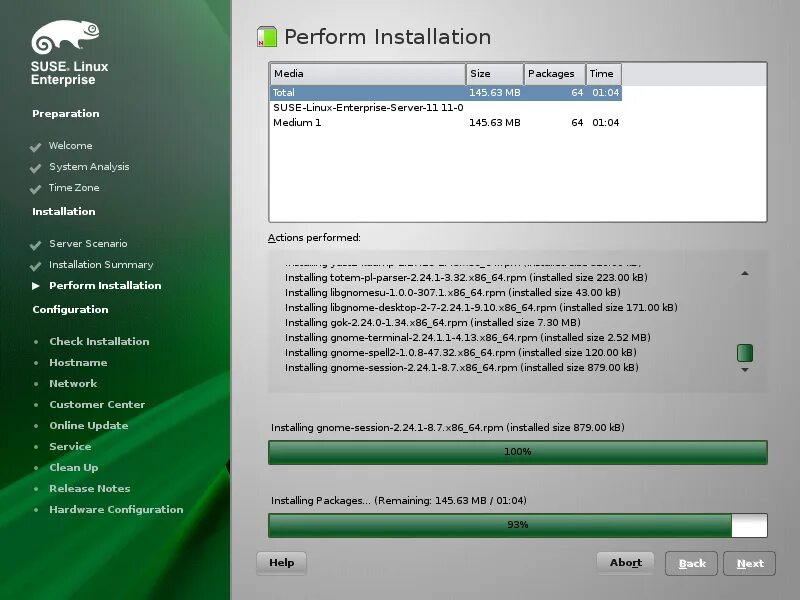Click the Service step
Screen dimensions: 800x600
point(70,446)
